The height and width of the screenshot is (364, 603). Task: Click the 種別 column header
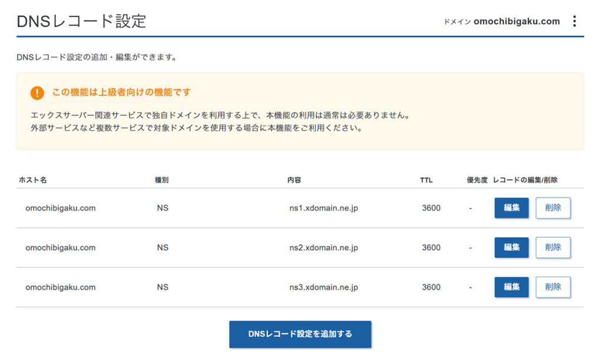pyautogui.click(x=162, y=180)
